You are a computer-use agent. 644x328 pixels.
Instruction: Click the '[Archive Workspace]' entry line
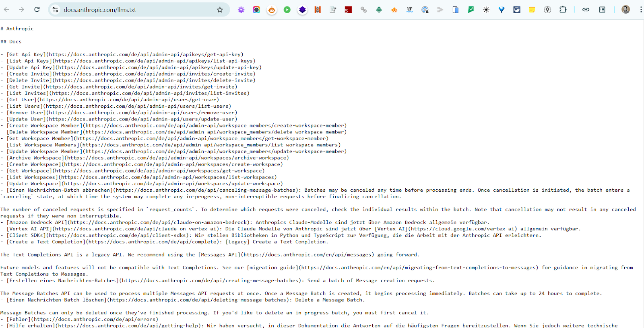click(x=144, y=158)
